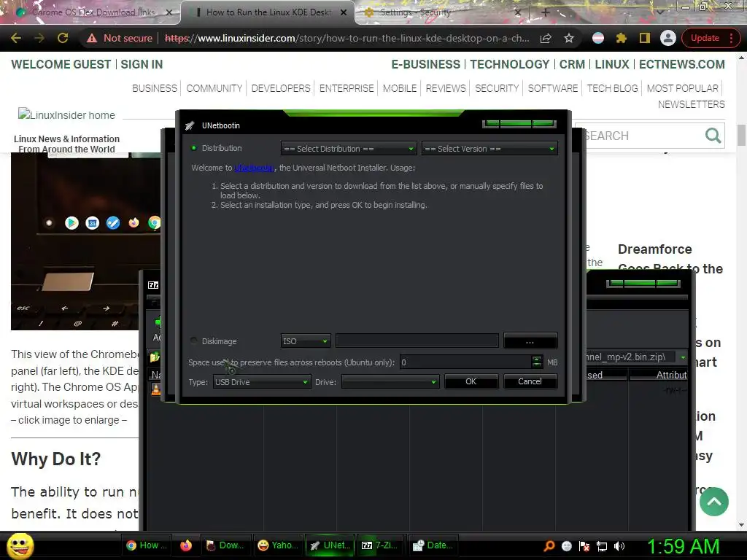Open the ISO format dropdown

306,341
